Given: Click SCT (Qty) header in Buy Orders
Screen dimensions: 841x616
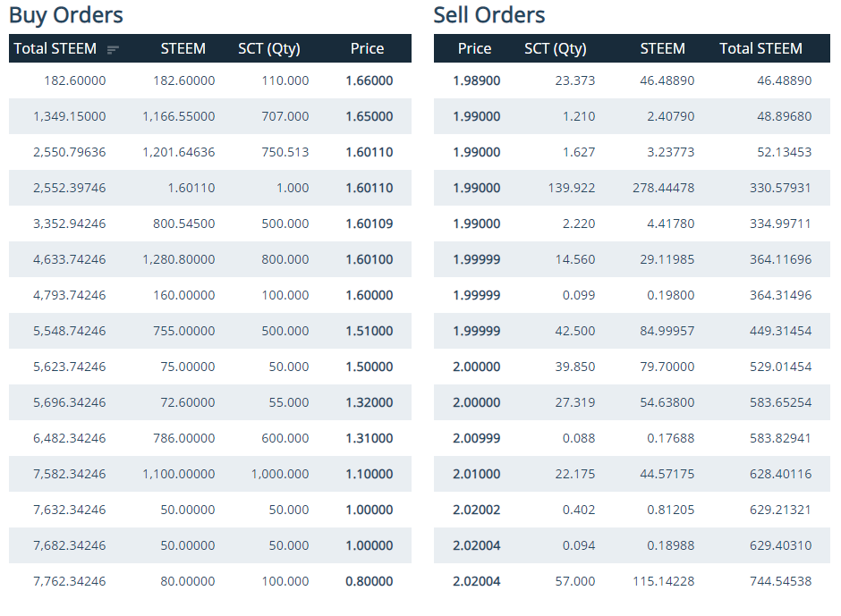Looking at the screenshot, I should point(268,48).
